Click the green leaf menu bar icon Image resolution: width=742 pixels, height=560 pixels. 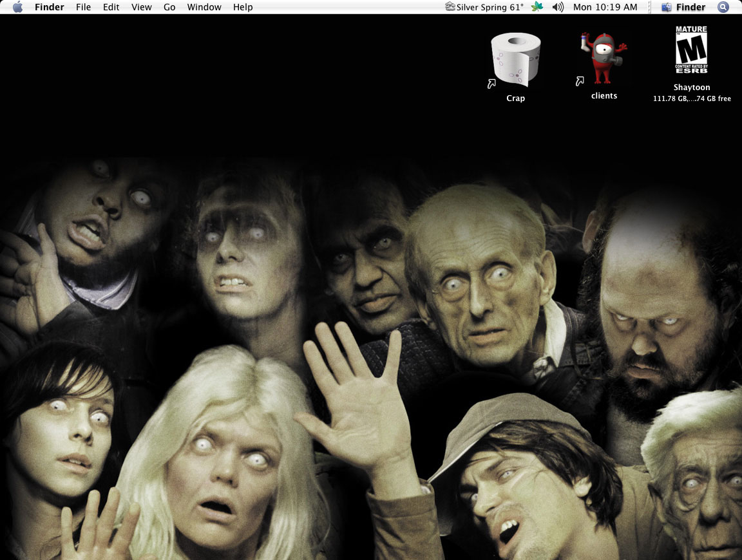pos(537,7)
